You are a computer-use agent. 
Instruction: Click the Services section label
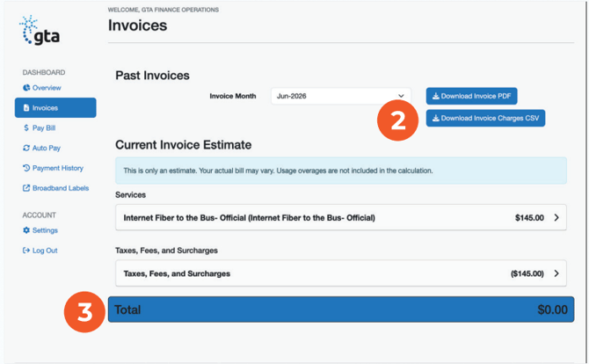pyautogui.click(x=130, y=195)
